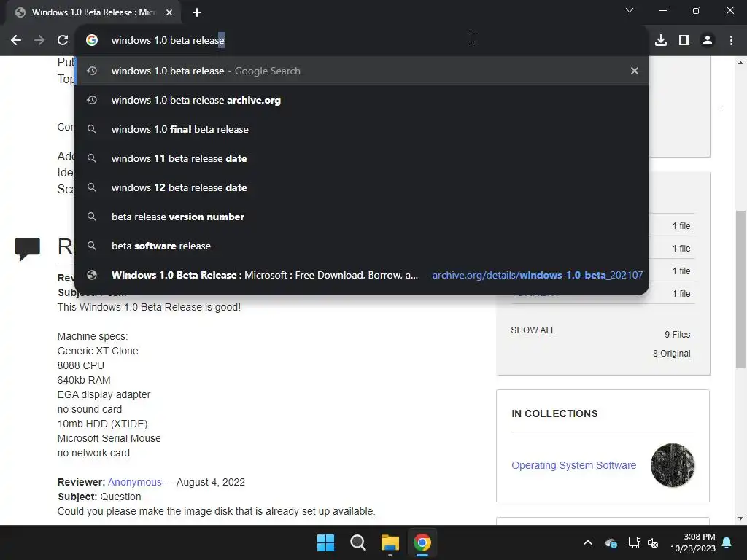747x560 pixels.
Task: Open the archive.org windows-1.0-beta page suggestion
Action: coord(362,275)
